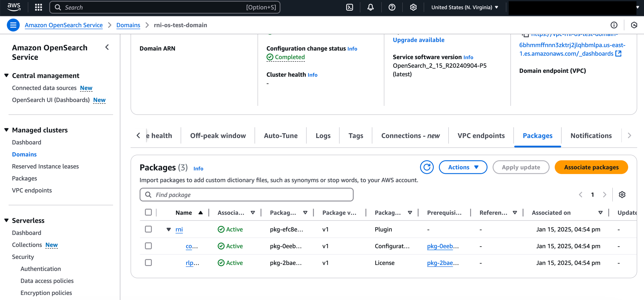Viewport: 644px width, 300px height.
Task: Launch the CloudShell terminal icon
Action: [x=350, y=7]
